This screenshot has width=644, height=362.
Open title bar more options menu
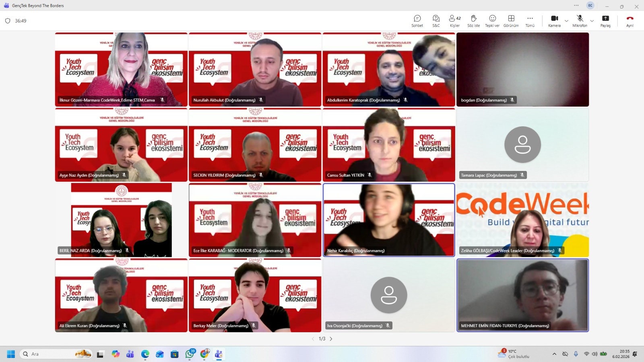[576, 6]
